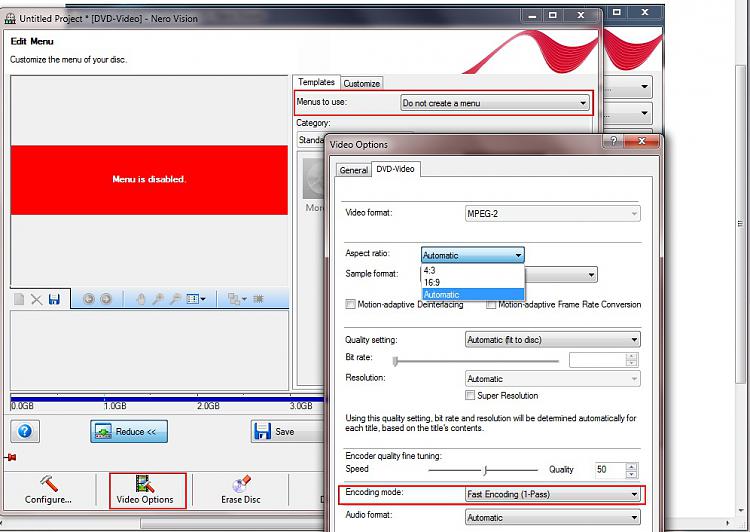The height and width of the screenshot is (532, 750).
Task: Open the Encoding mode dropdown
Action: tap(552, 494)
